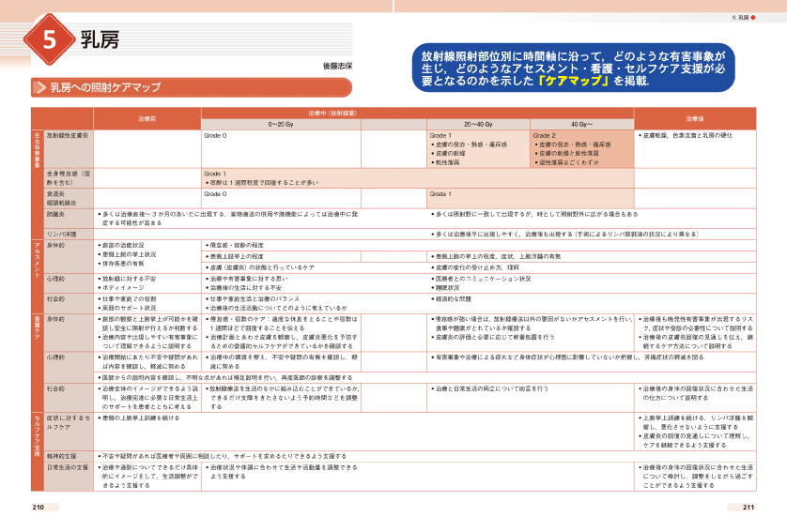Image resolution: width=787 pixels, height=532 pixels.
Task: Click the '治療前' column header
Action: 147,119
